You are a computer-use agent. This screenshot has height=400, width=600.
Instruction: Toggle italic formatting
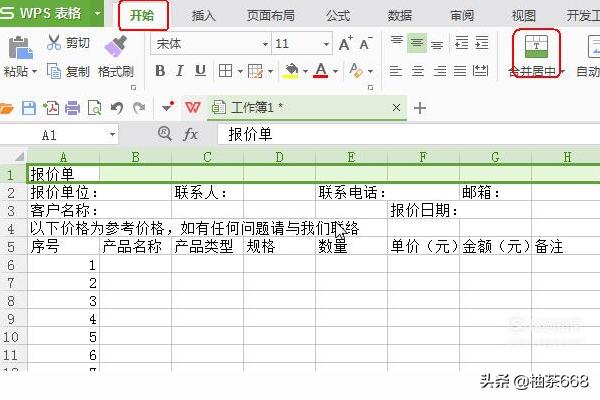[x=180, y=71]
